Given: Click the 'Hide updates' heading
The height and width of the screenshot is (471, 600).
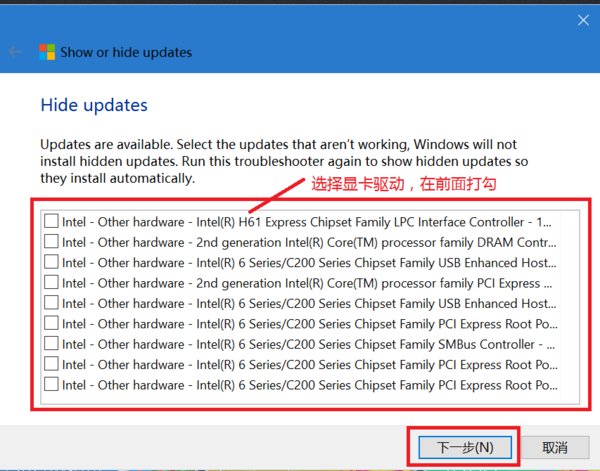Looking at the screenshot, I should click(x=94, y=105).
